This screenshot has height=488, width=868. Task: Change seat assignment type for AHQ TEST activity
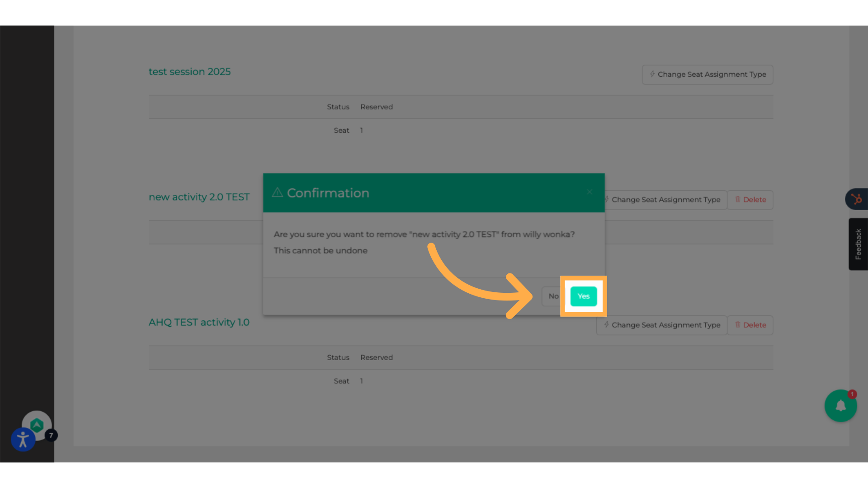(661, 325)
